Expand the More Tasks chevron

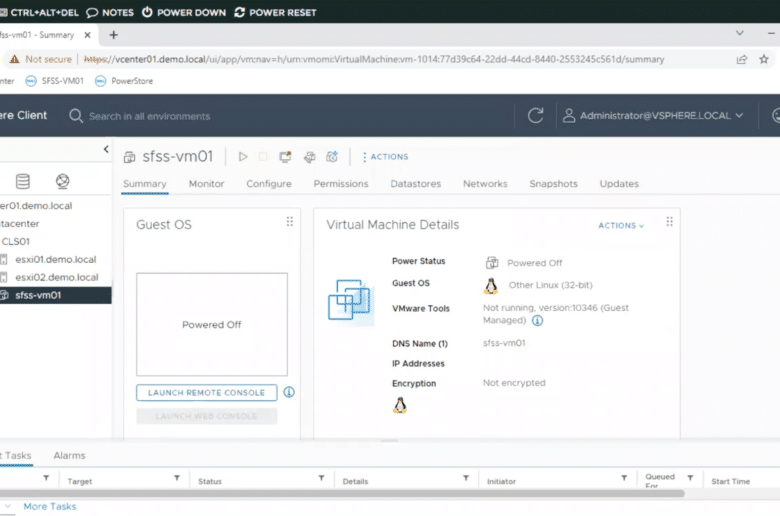pos(7,506)
